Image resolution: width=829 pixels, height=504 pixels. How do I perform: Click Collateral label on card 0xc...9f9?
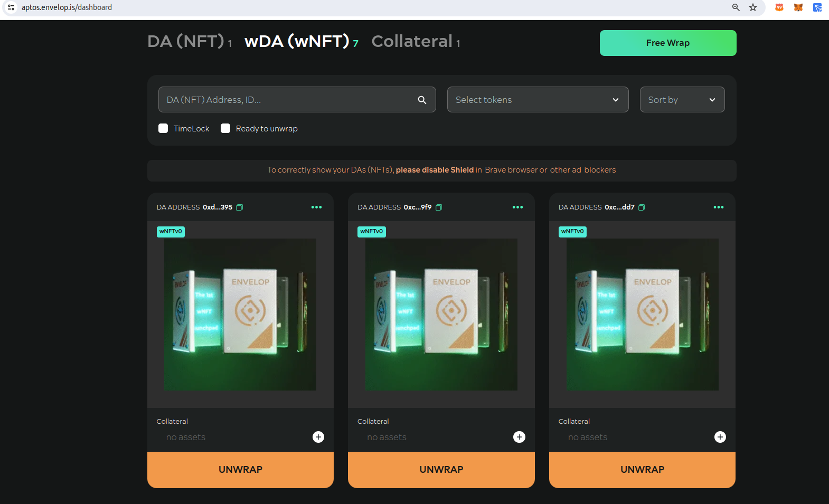[x=373, y=421]
